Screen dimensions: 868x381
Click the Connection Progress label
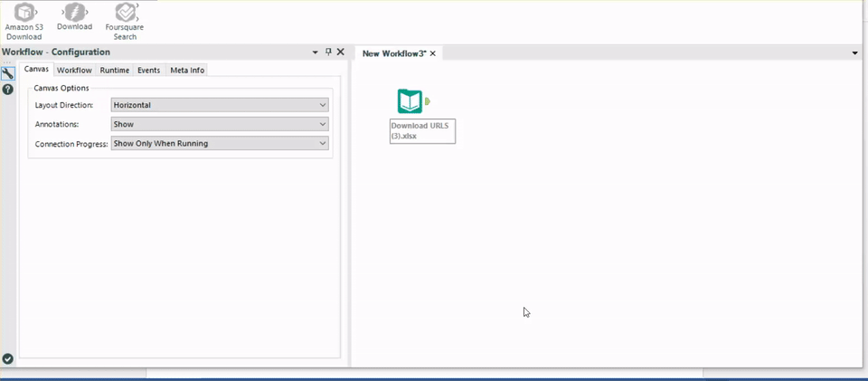(71, 143)
